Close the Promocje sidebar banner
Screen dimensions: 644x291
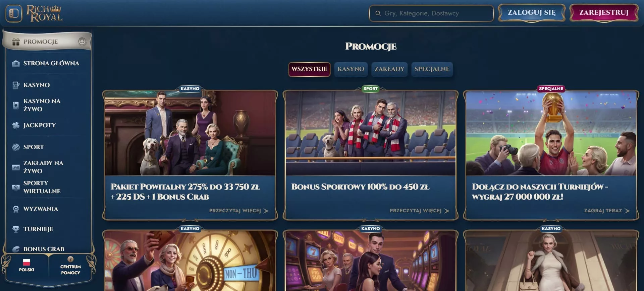tap(82, 41)
